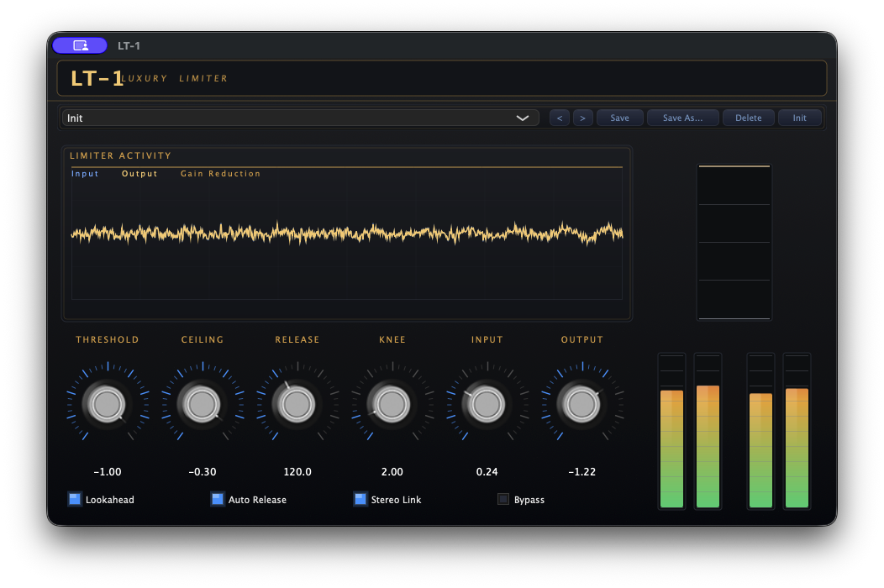Toggle the Input waveform display
The height and width of the screenshot is (588, 884).
[x=85, y=174]
